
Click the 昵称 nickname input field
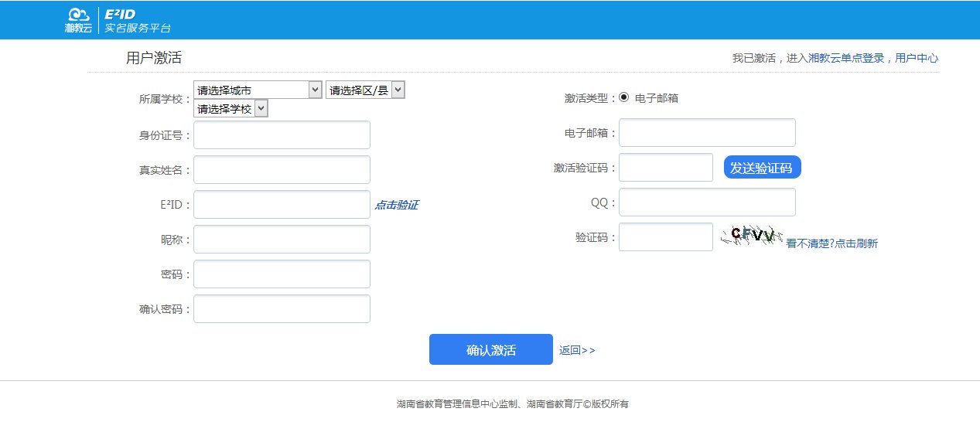point(282,239)
